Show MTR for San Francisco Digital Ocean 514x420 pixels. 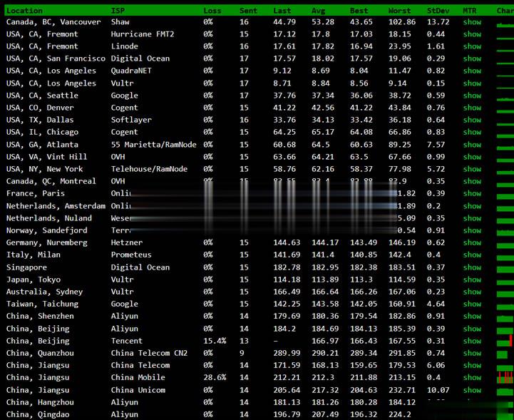[x=472, y=58]
